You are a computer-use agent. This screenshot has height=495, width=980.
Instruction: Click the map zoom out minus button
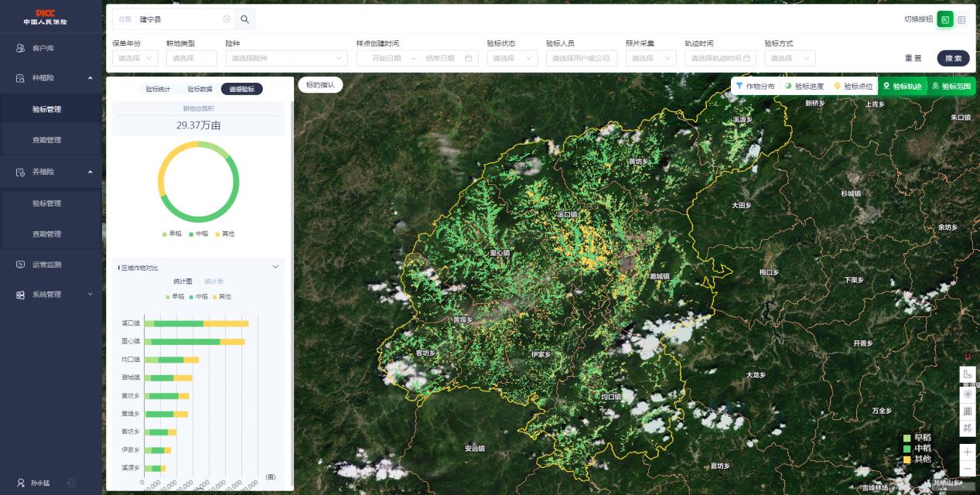click(x=968, y=469)
